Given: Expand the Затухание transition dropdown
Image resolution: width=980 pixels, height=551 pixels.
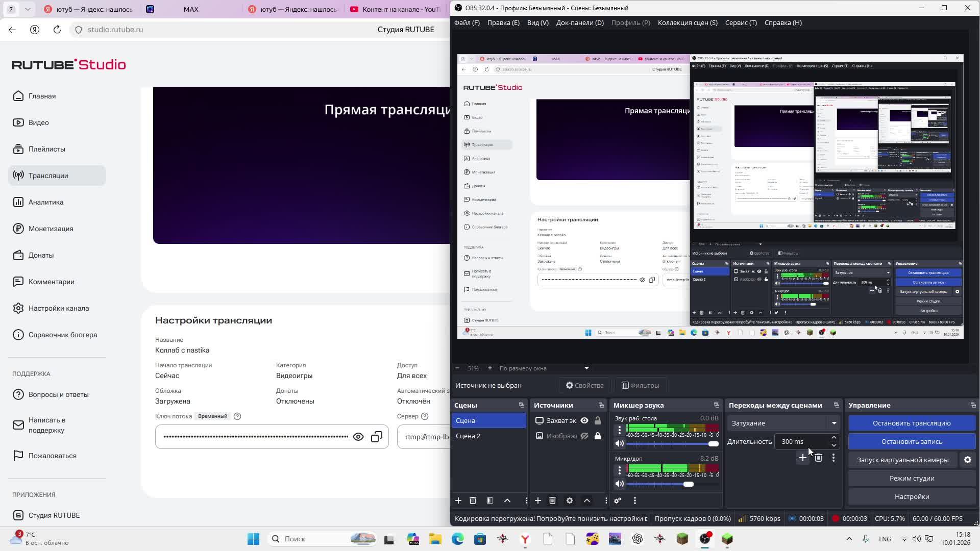Looking at the screenshot, I should 834,423.
